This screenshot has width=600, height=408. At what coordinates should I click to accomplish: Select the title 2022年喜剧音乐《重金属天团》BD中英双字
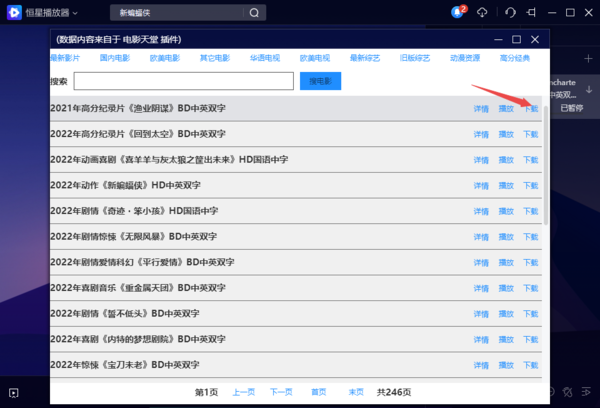coord(138,288)
